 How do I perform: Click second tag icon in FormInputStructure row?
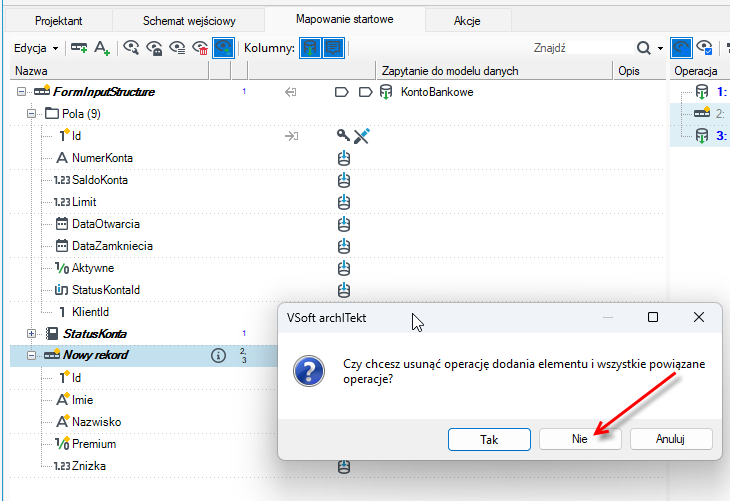(366, 92)
